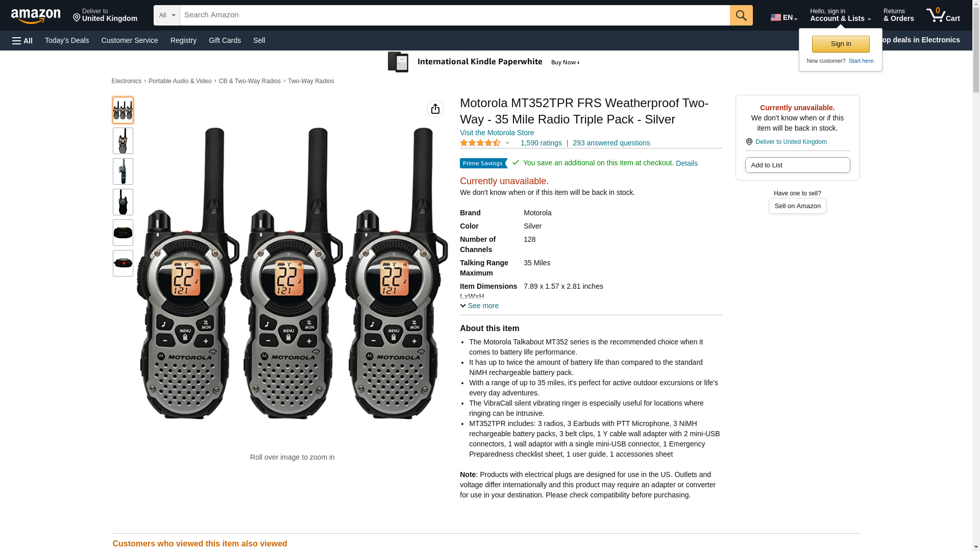Open the EN language selector

(x=783, y=17)
